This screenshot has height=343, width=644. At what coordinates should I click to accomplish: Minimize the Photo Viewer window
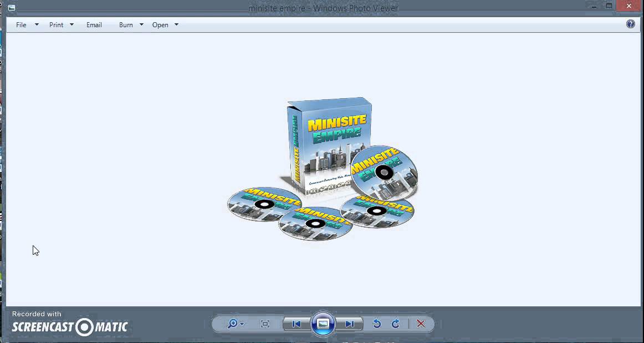tap(594, 6)
